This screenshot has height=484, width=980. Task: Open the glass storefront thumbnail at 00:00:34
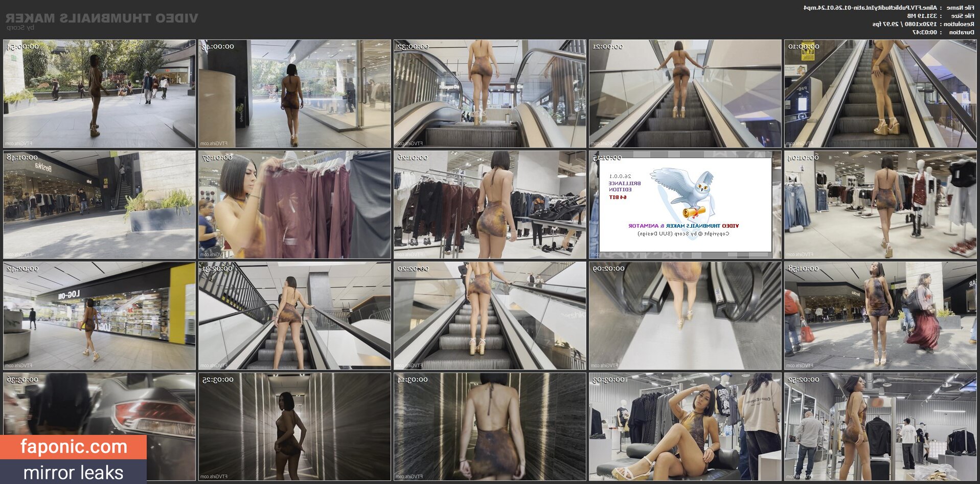pos(294,94)
